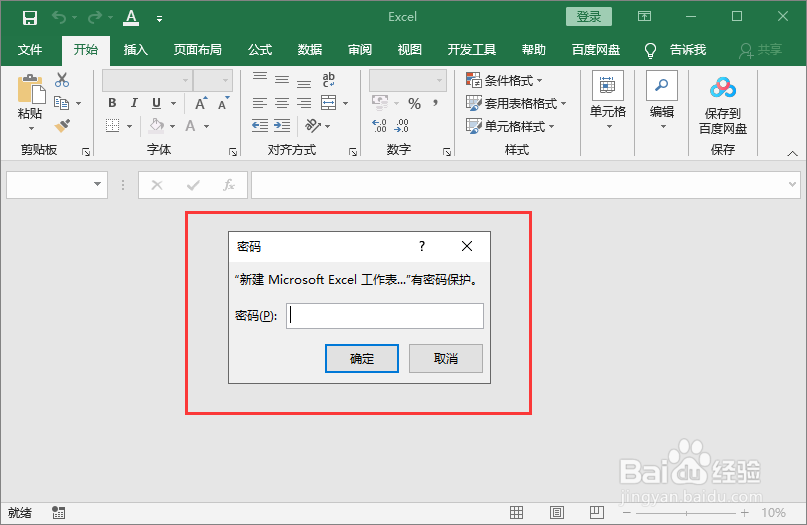Click the Font Color A button in ribbon
The height and width of the screenshot is (525, 807).
click(x=190, y=126)
